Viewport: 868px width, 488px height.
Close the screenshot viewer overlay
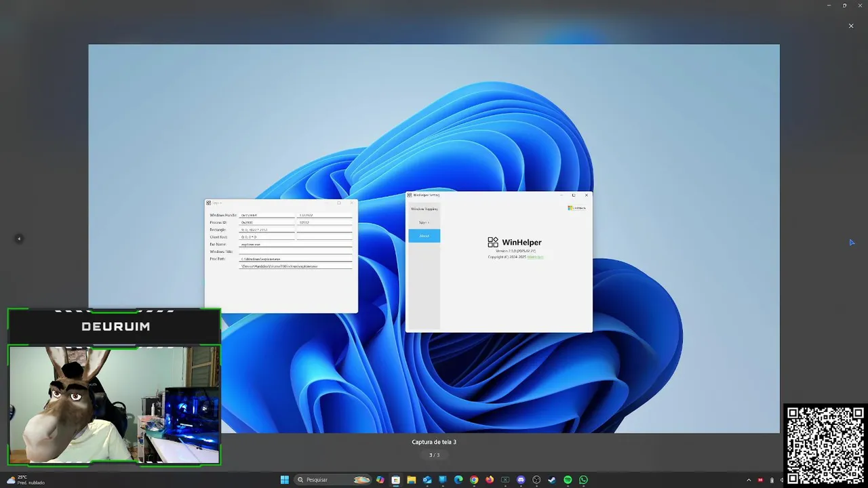tap(851, 26)
